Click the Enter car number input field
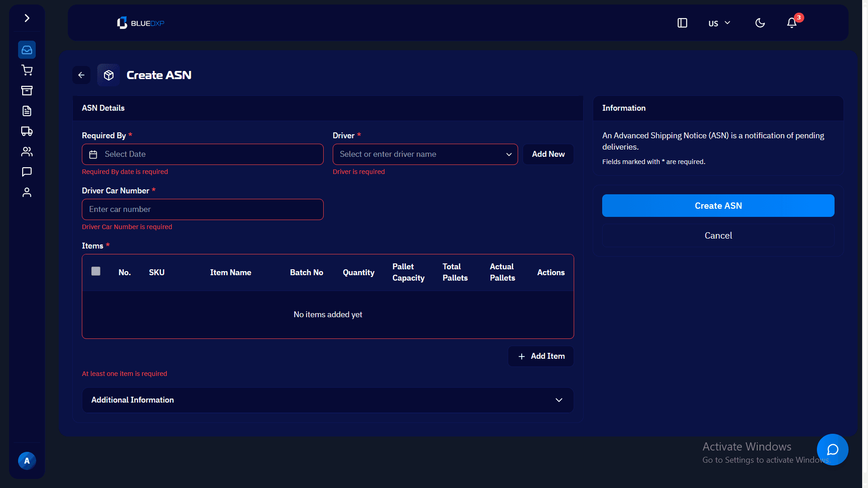868x488 pixels. pyautogui.click(x=202, y=209)
